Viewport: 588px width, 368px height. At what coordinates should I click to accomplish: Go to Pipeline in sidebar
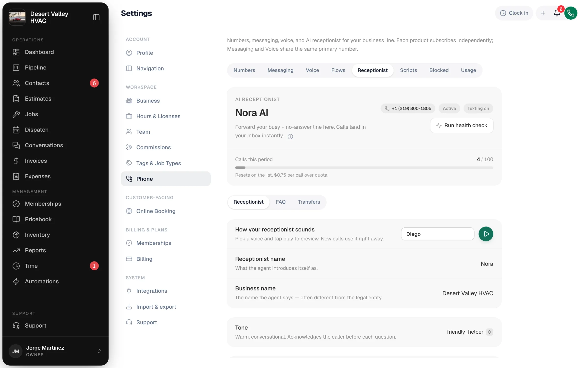tap(55, 67)
